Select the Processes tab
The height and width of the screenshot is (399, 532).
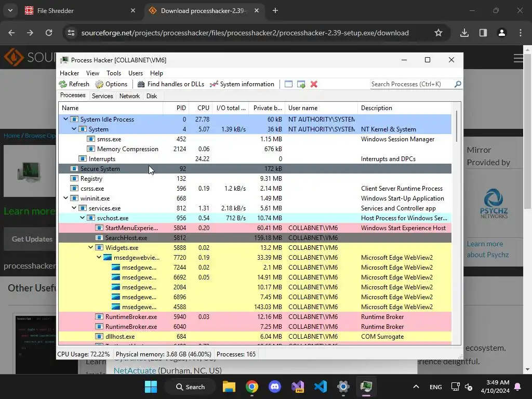[x=73, y=96]
